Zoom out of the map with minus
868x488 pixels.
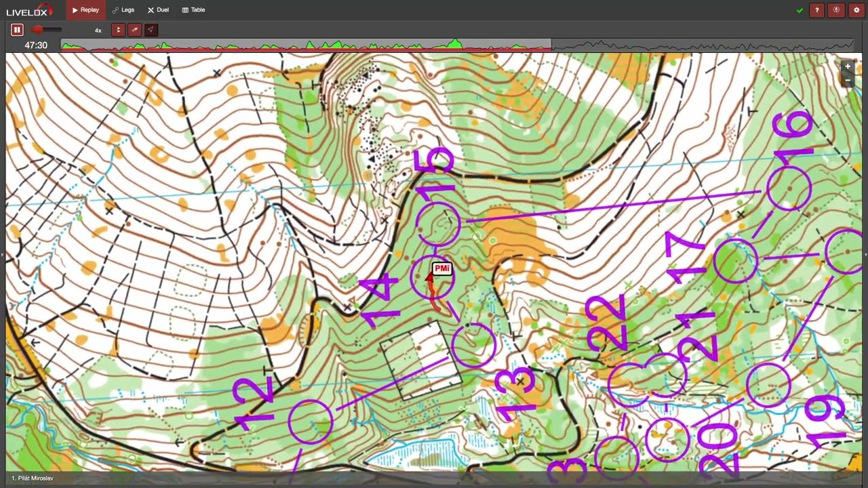point(847,79)
